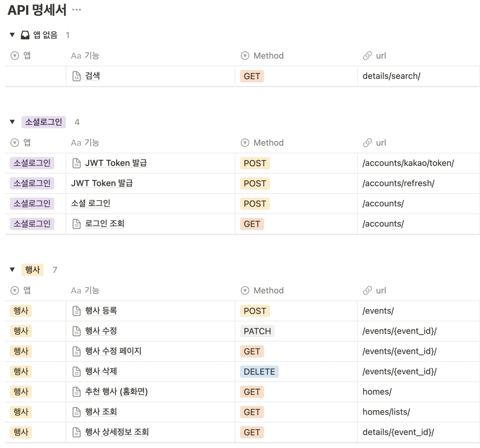Click the purple 소셜로그인 group label
The image size is (480, 448).
[44, 122]
